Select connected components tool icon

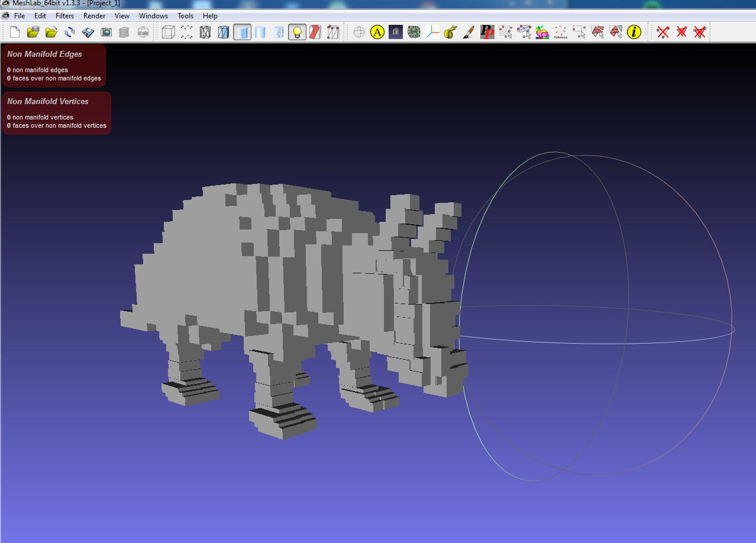505,32
